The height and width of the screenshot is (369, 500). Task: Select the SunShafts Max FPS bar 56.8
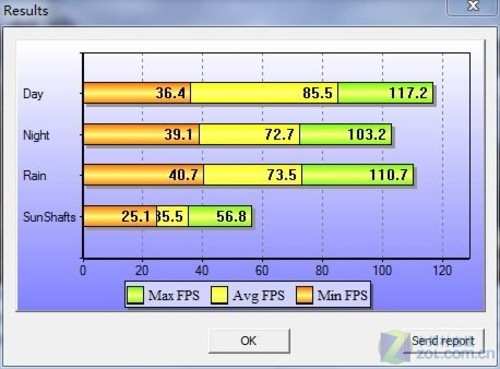[220, 216]
